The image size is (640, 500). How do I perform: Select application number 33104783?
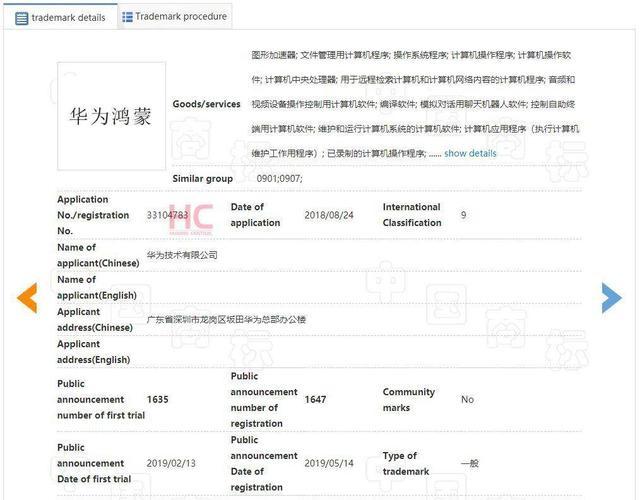[x=167, y=215]
